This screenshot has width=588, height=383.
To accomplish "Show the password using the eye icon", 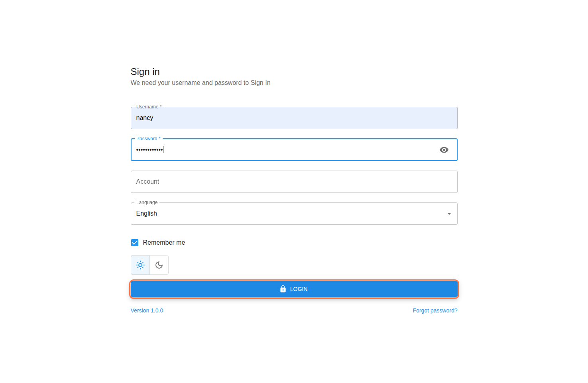I will [444, 150].
